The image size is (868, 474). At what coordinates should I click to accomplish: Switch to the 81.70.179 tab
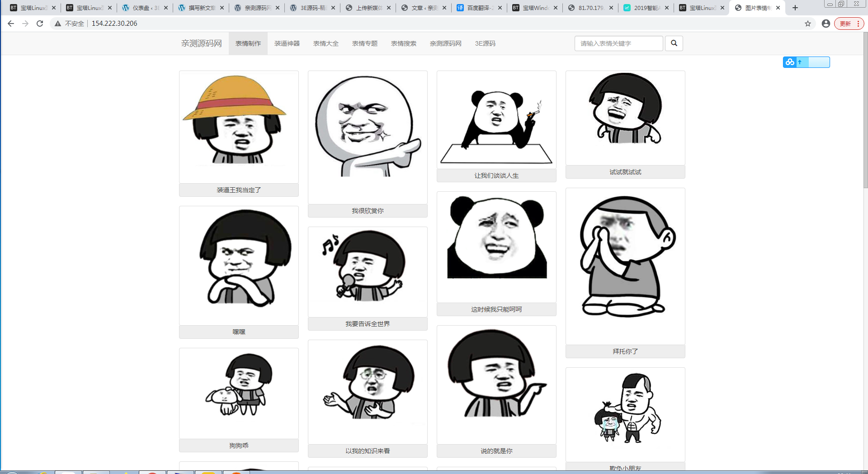[591, 8]
